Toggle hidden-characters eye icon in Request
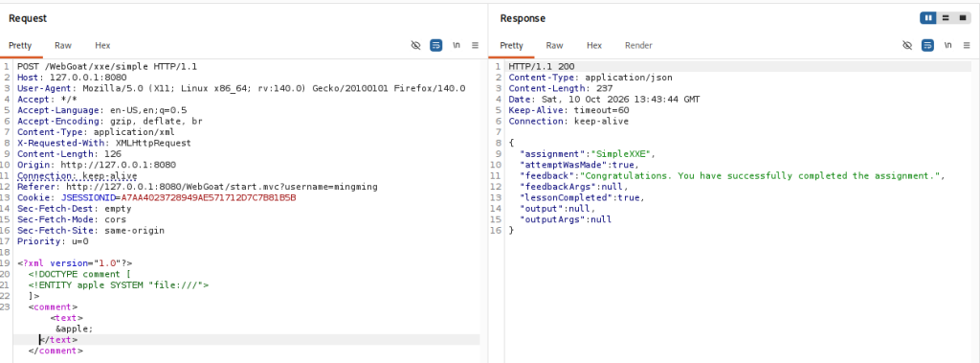 point(415,45)
